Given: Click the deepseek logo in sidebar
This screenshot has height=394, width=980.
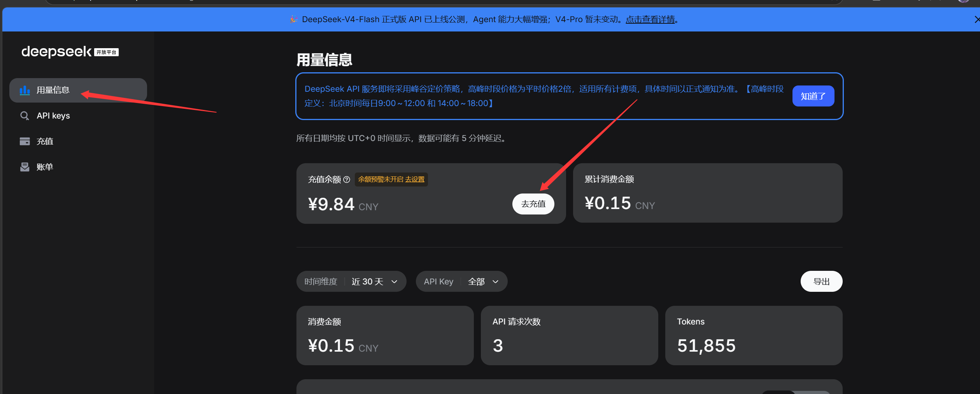Looking at the screenshot, I should coord(56,52).
